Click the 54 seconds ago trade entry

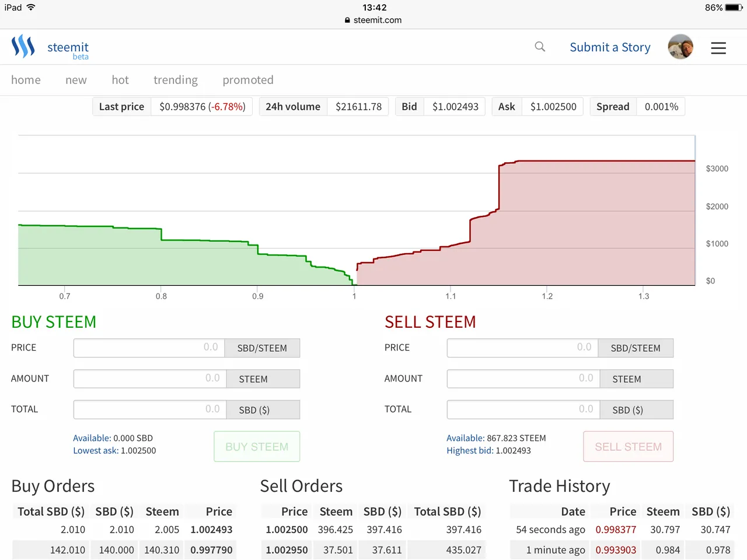[x=550, y=530]
